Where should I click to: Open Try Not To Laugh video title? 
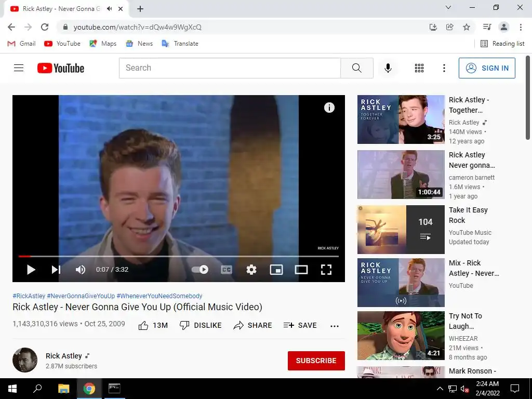[x=465, y=321]
